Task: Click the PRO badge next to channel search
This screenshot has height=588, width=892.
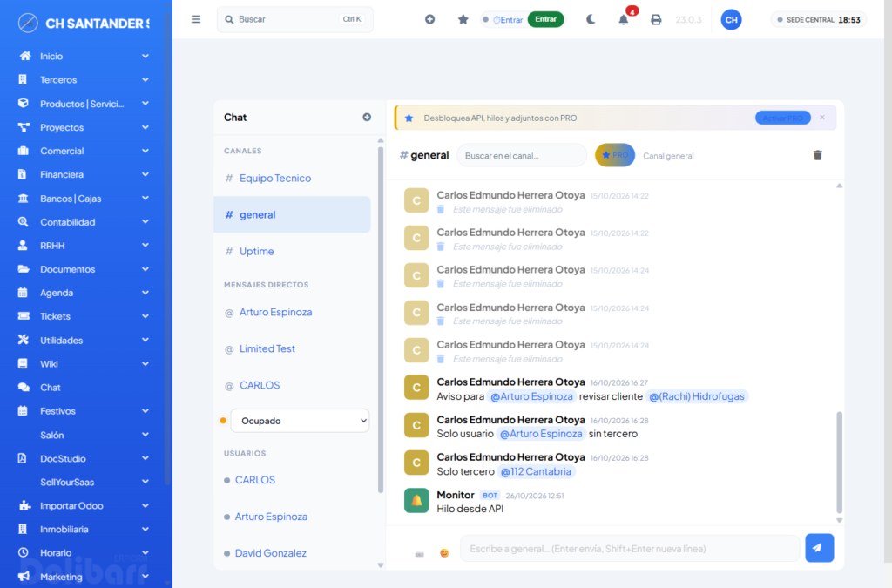Action: coord(615,155)
